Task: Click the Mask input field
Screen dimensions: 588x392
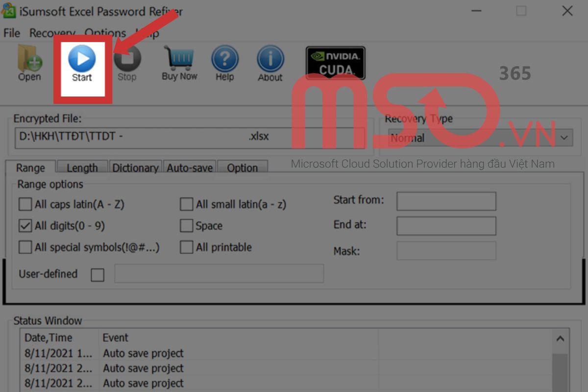Action: pyautogui.click(x=446, y=250)
